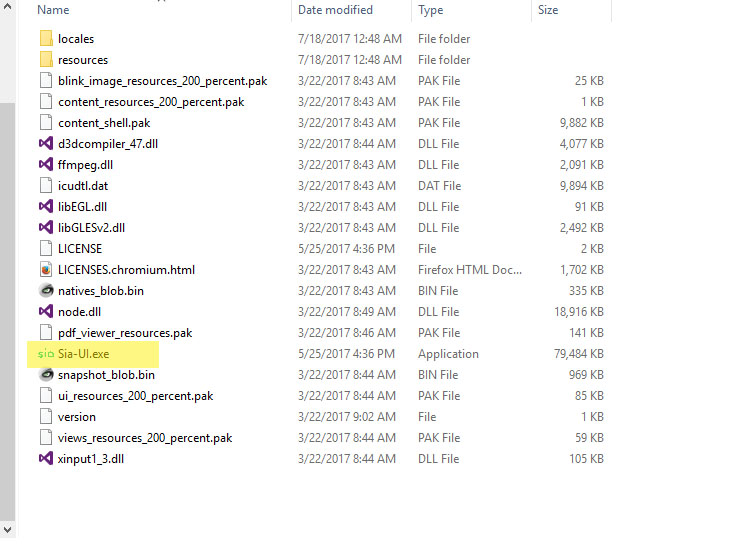Click the 9,882 KB size value
This screenshot has width=733, height=552.
point(582,123)
